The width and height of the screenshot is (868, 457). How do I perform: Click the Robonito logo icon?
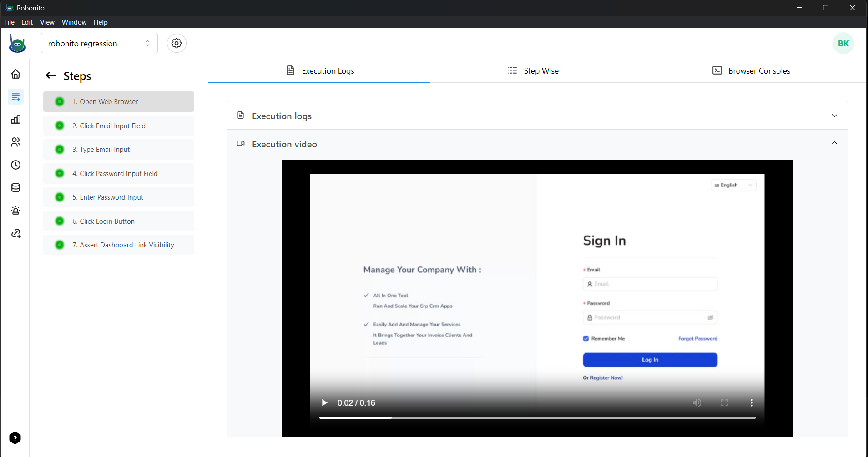17,44
